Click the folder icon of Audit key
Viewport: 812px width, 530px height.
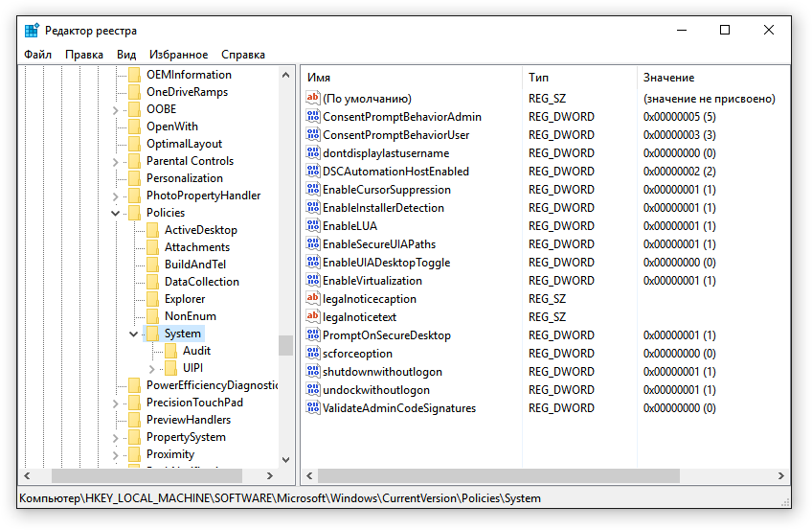point(170,351)
